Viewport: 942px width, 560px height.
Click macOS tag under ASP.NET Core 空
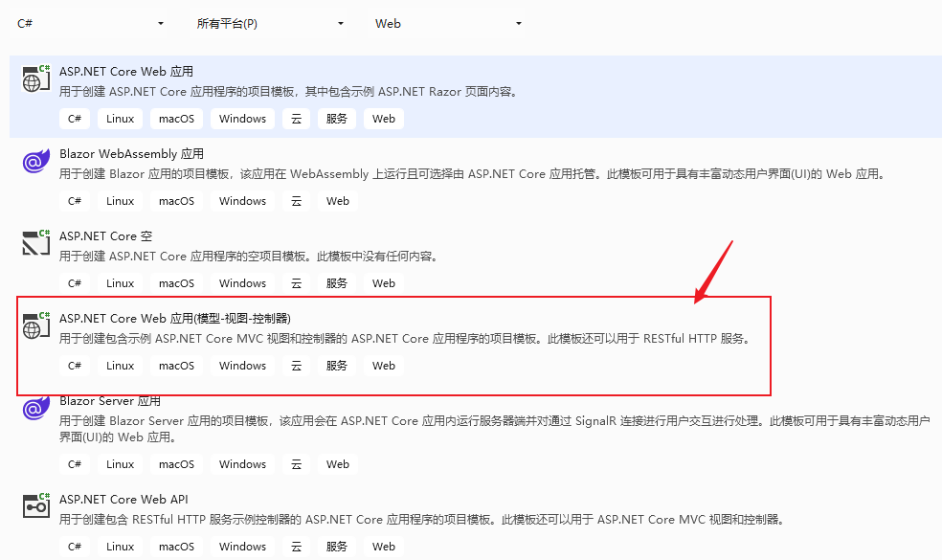coord(176,283)
